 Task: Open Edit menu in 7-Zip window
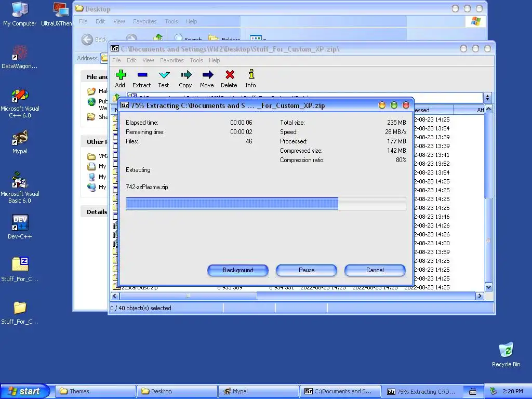tap(131, 60)
